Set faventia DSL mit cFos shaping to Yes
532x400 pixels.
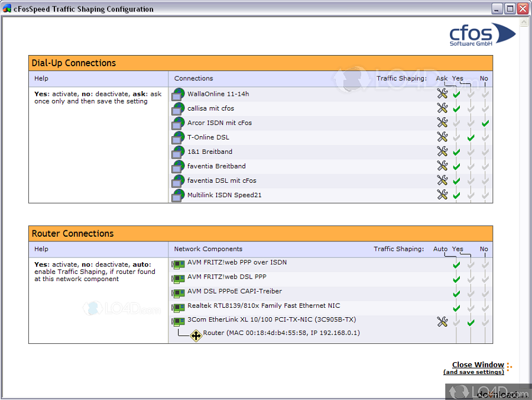471,180
